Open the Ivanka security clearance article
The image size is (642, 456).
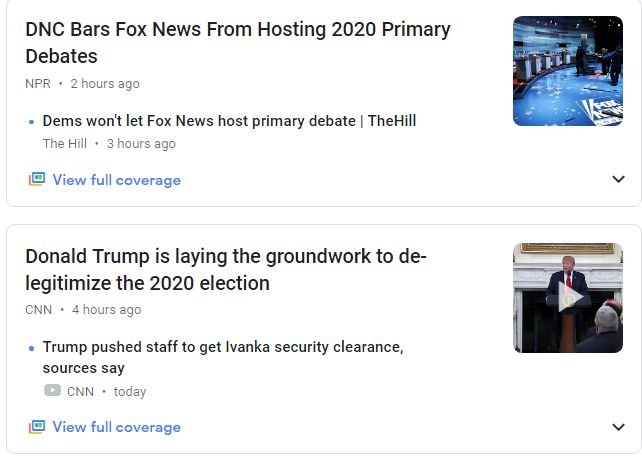222,357
